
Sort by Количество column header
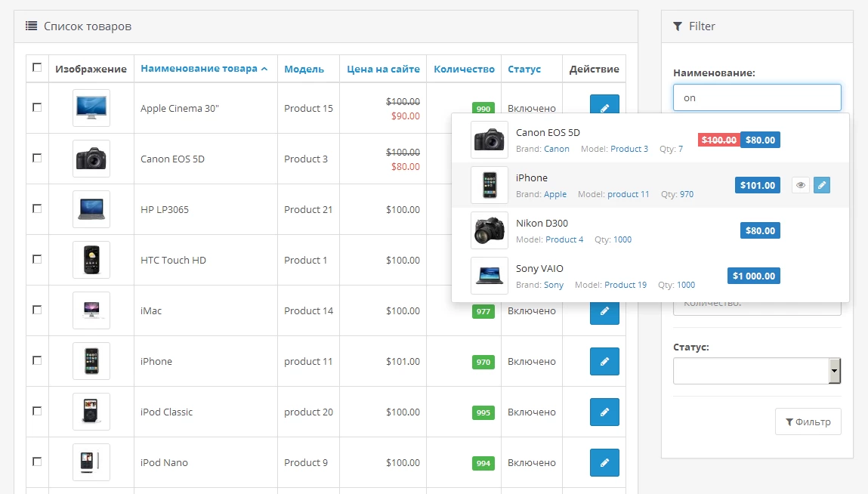(x=464, y=69)
